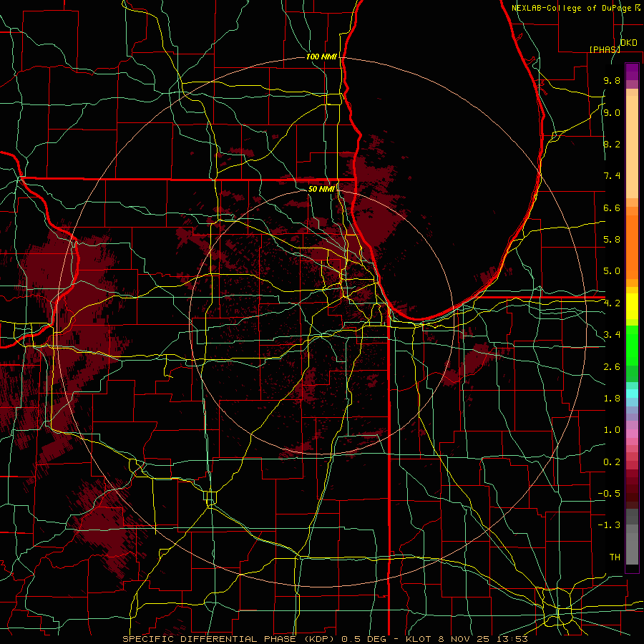The height and width of the screenshot is (644, 644).
Task: Click the 2.6 legend value
Action: [612, 367]
